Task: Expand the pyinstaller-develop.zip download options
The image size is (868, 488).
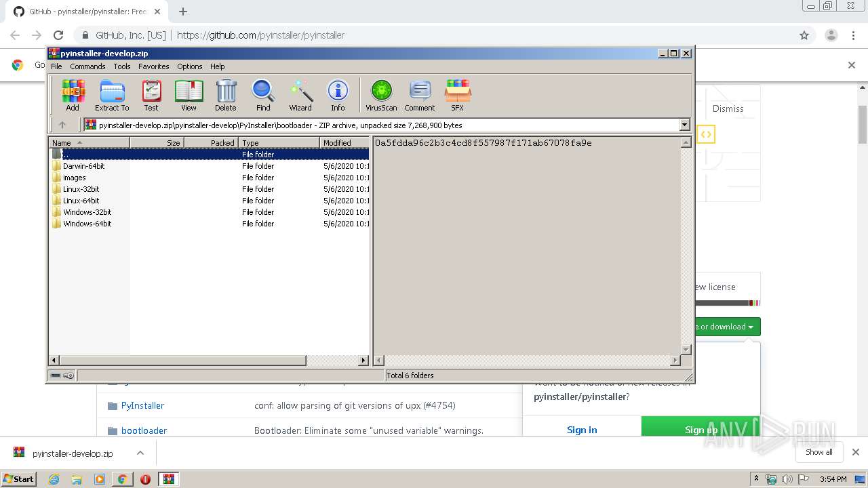Action: pyautogui.click(x=140, y=453)
